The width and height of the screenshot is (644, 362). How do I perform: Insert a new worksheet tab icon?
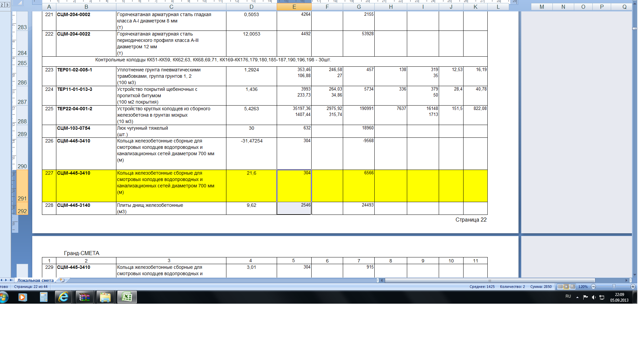click(62, 280)
